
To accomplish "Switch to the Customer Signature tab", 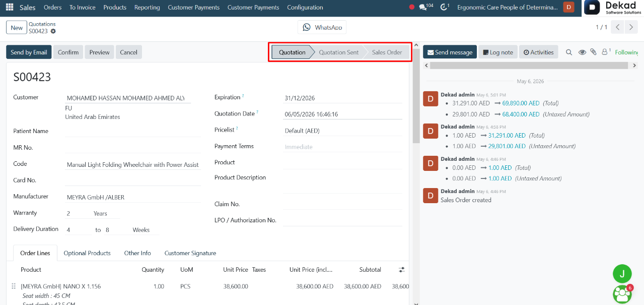I will (x=190, y=253).
